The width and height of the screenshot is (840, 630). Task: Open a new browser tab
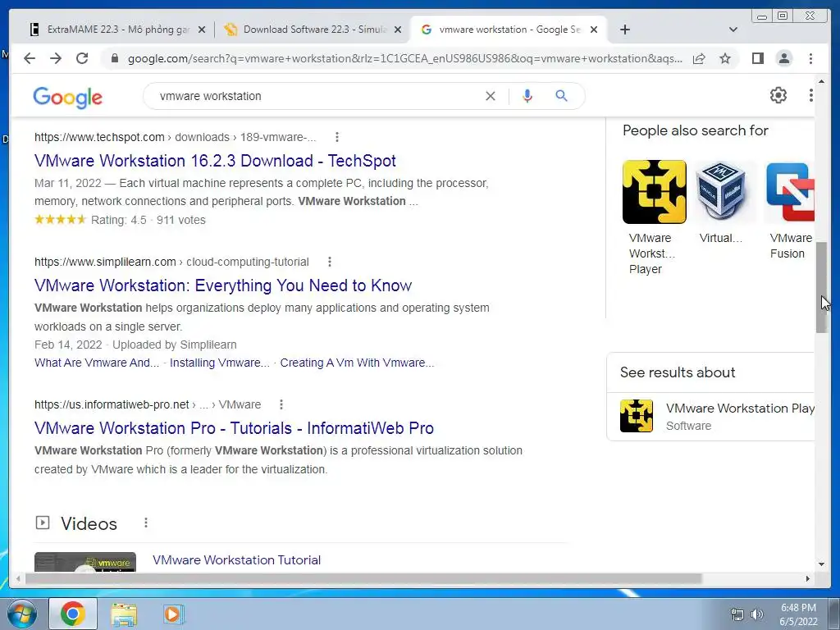(x=624, y=30)
